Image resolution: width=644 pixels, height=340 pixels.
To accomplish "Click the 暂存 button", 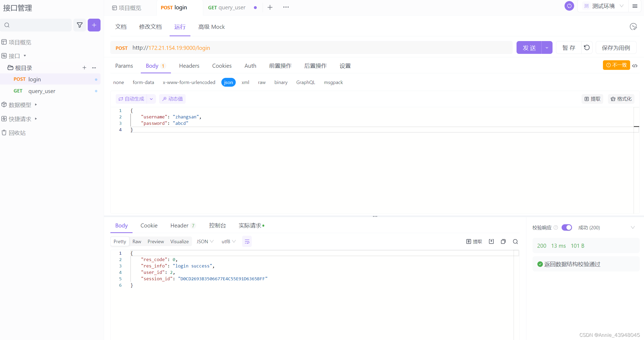I will [569, 48].
